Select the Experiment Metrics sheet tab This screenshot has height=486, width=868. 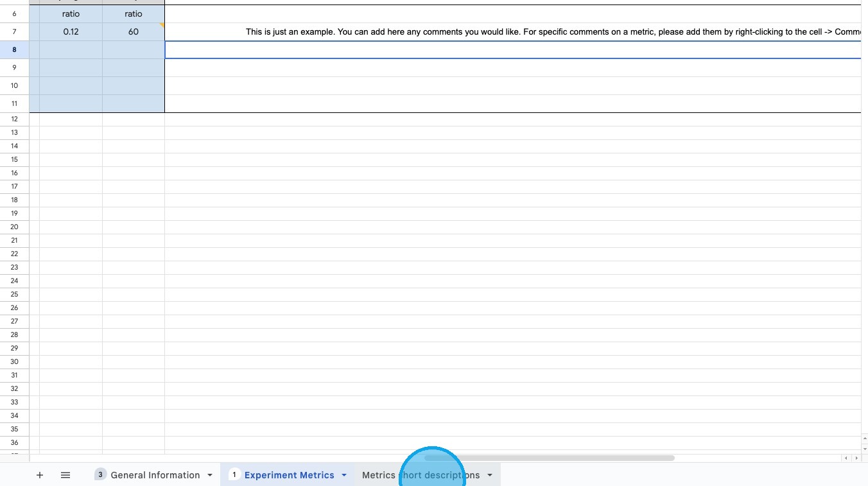coord(289,475)
